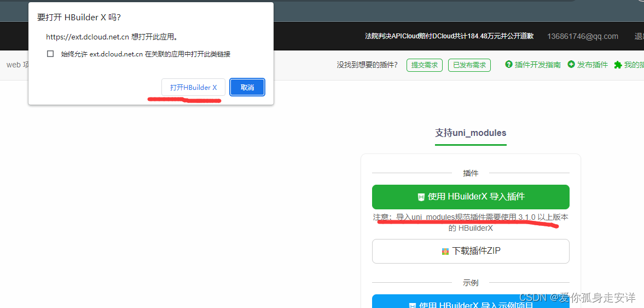Click the plus icon beside 发布插件

(x=571, y=65)
